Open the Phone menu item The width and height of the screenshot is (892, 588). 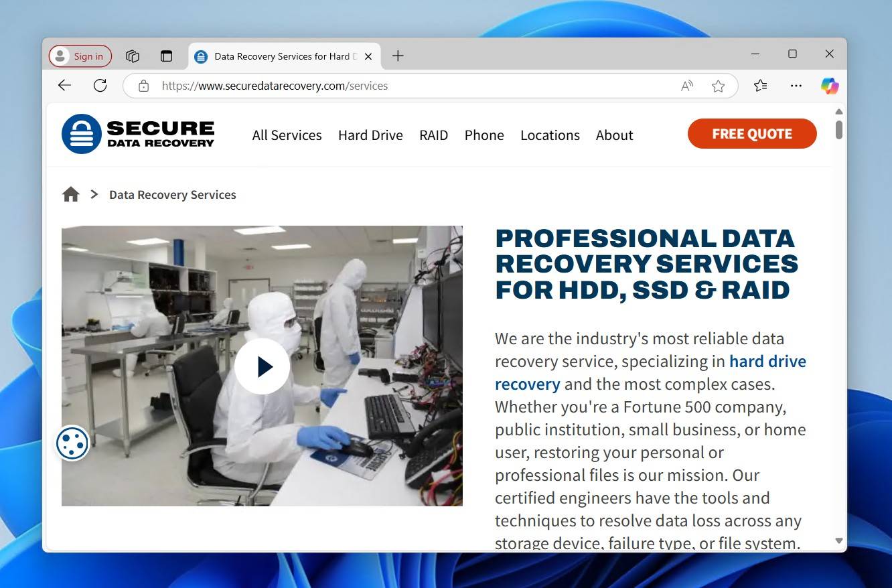click(x=484, y=135)
